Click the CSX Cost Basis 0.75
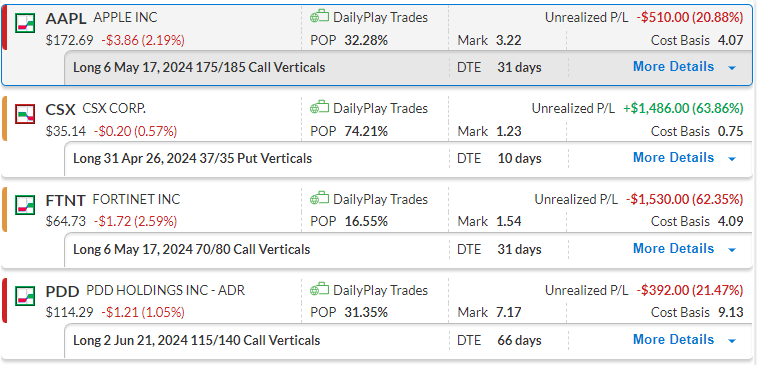The width and height of the screenshot is (757, 365). coord(730,131)
